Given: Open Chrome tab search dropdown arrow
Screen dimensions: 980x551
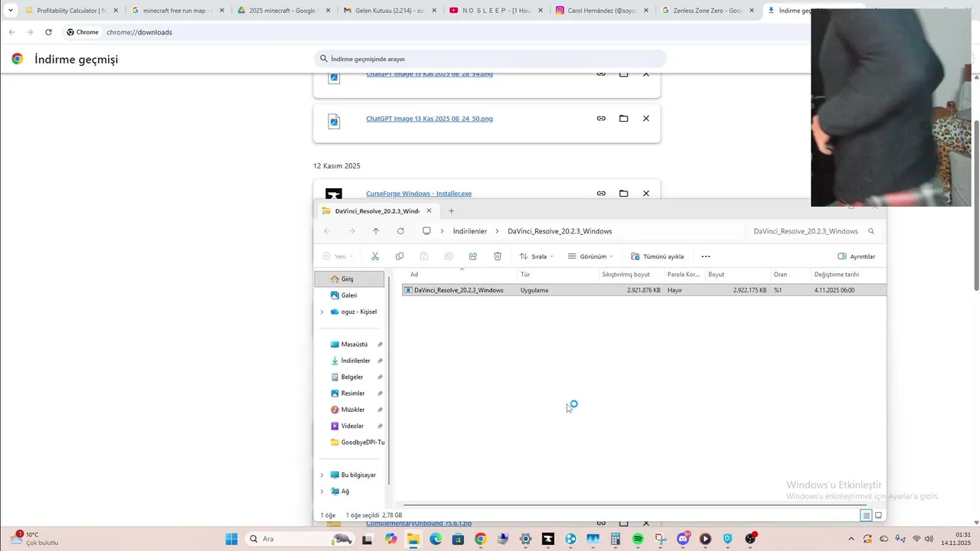Looking at the screenshot, I should tap(11, 11).
